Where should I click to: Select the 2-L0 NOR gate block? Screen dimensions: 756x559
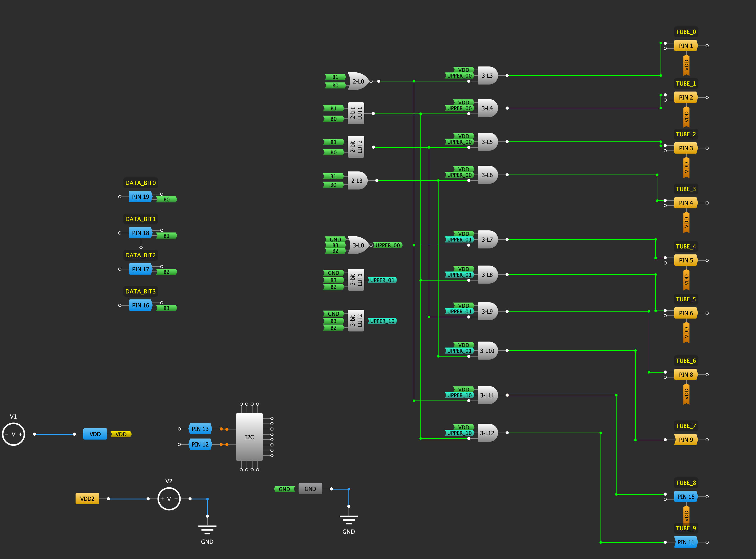[358, 81]
